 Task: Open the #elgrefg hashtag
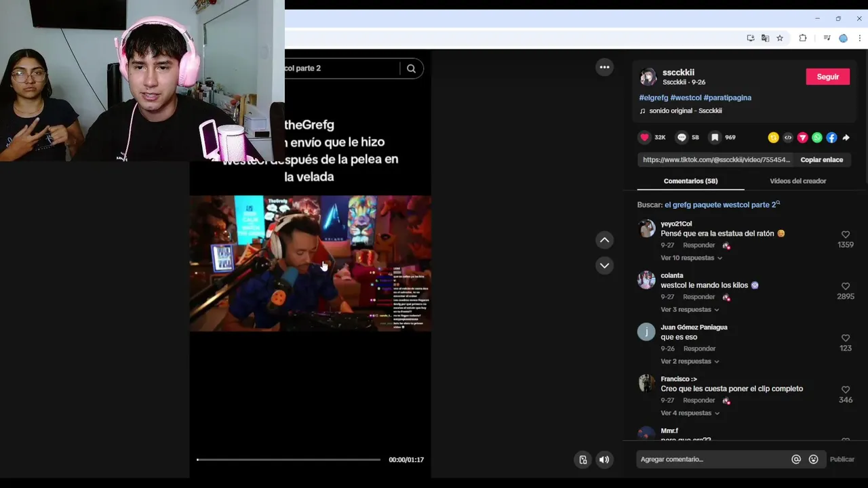click(653, 98)
